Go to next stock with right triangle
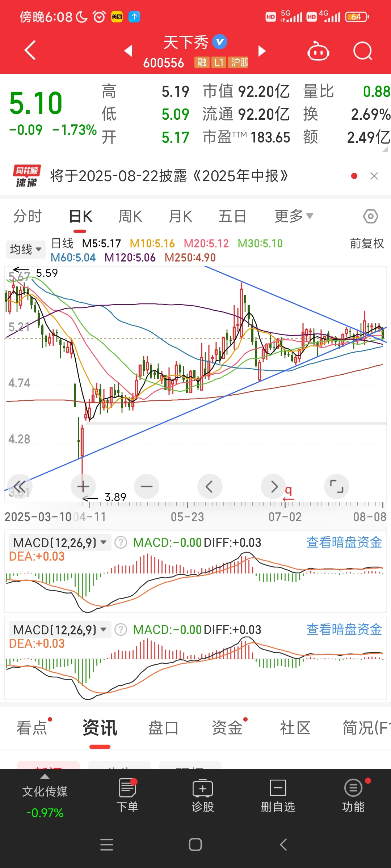This screenshot has height=868, width=391. point(262,51)
